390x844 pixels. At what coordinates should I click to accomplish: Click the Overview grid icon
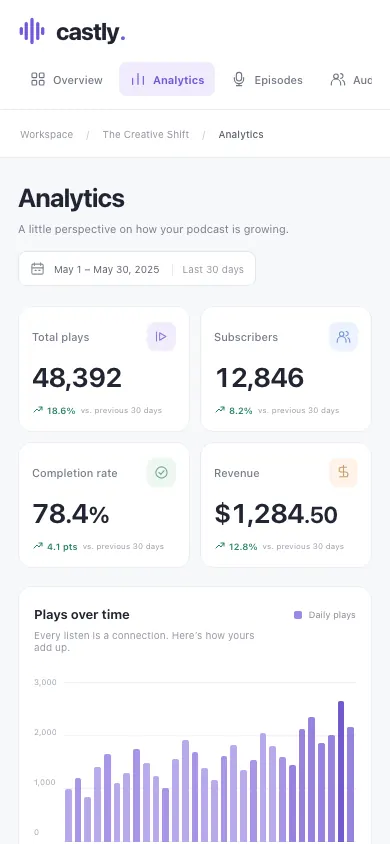pos(38,80)
